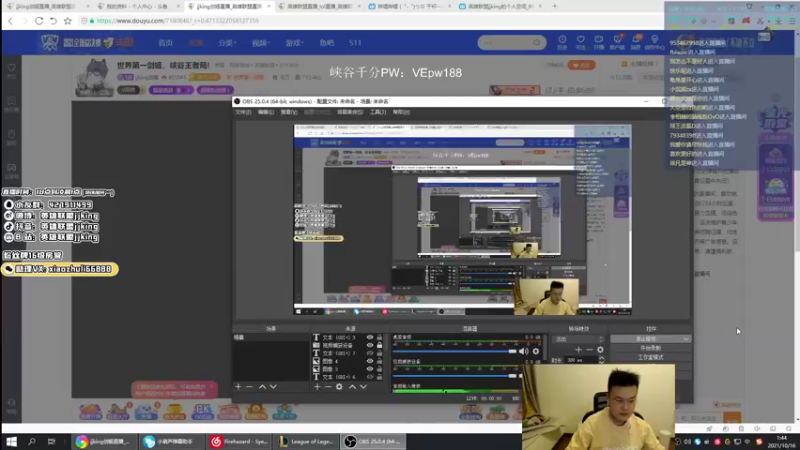Open source properties gear in sources panel
The width and height of the screenshot is (800, 450).
pyautogui.click(x=339, y=387)
